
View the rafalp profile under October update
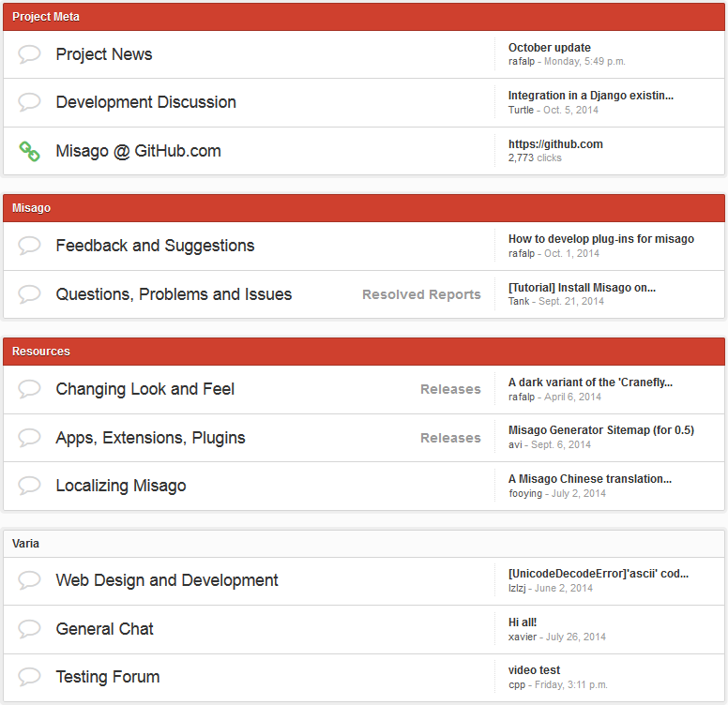[x=523, y=62]
